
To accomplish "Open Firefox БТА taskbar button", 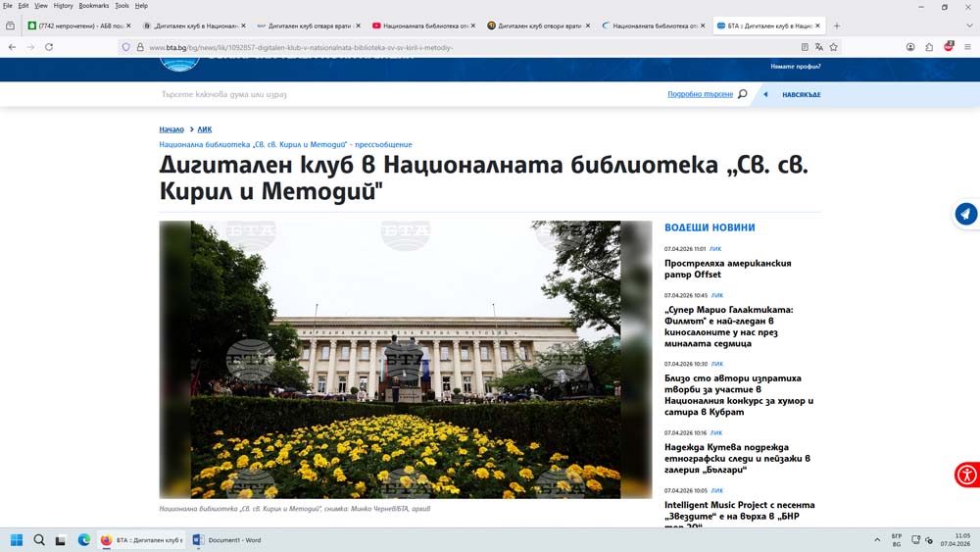I will coord(142,540).
